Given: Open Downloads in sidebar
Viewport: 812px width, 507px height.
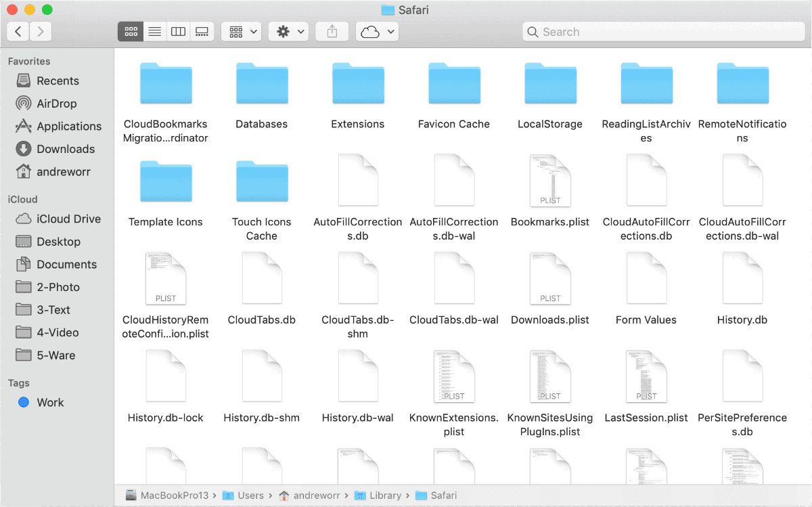Looking at the screenshot, I should tap(57, 149).
